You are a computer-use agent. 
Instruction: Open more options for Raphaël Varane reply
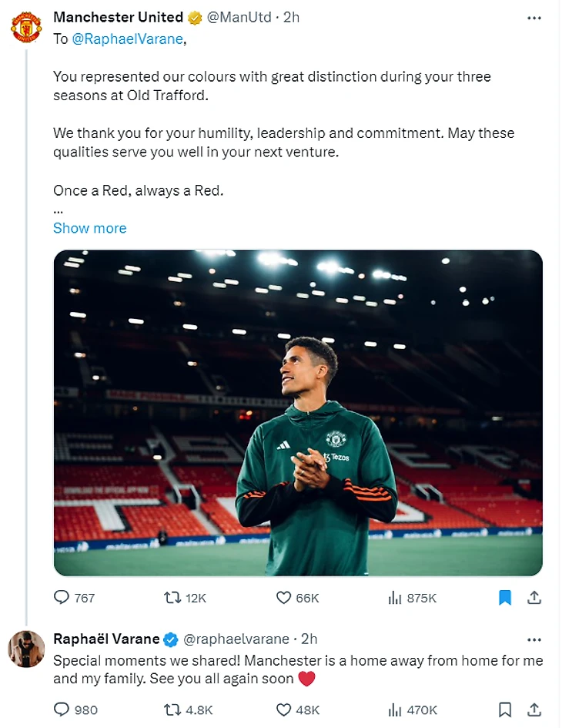tap(534, 639)
